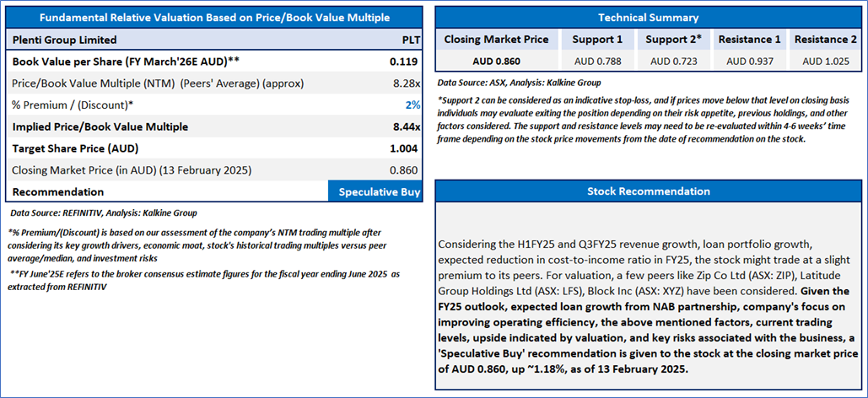This screenshot has width=868, height=398.
Task: Click the Fundamental Relative Valuation title bar
Action: (215, 17)
